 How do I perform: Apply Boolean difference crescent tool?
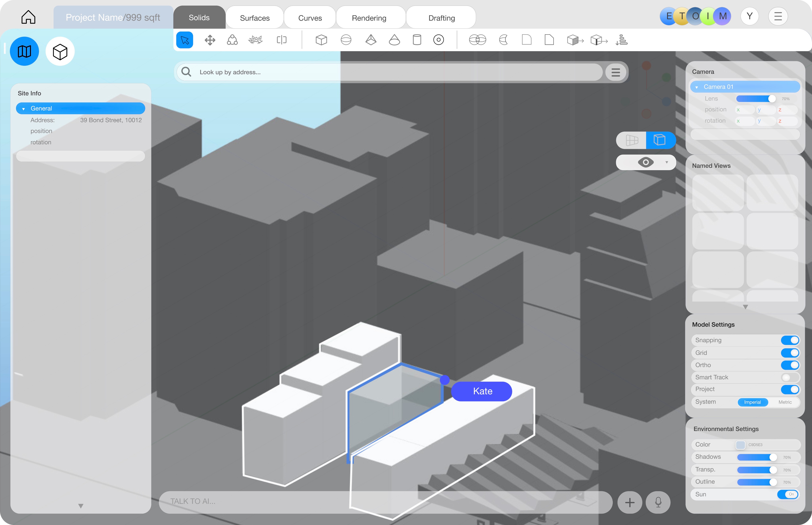pos(504,40)
